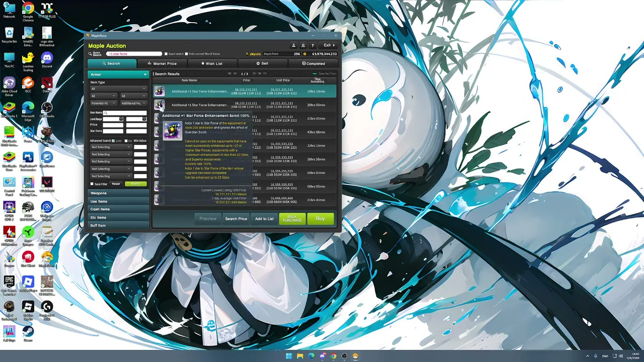
Task: Launch Lossless Scaling from the desktop
Action: [x=28, y=61]
